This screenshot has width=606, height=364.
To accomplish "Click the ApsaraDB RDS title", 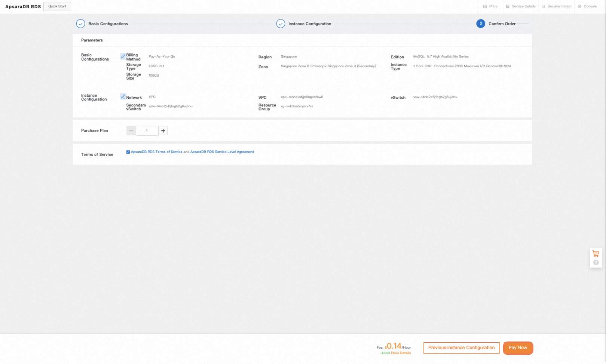I will [x=23, y=6].
